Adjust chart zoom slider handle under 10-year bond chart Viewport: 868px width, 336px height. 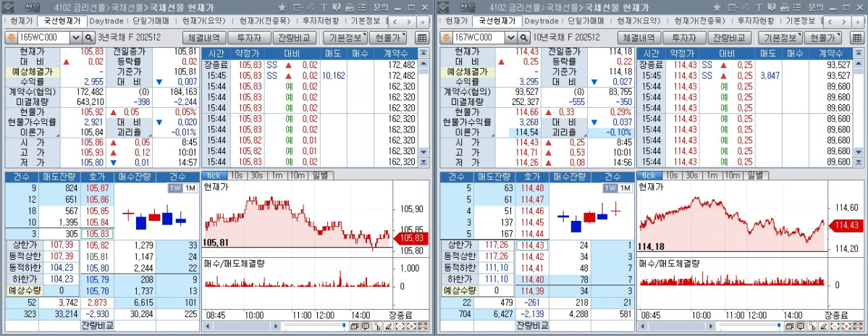click(x=779, y=325)
